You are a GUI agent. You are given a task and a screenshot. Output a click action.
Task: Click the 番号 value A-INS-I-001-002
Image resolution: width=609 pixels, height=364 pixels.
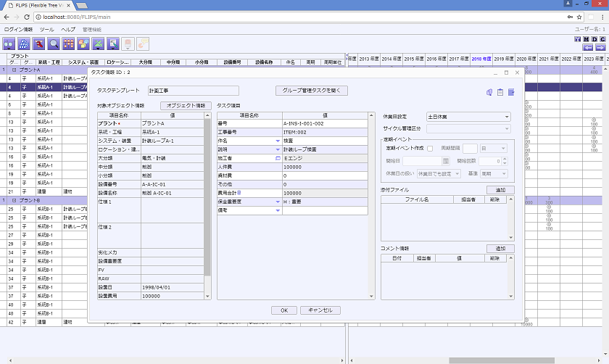click(x=325, y=123)
